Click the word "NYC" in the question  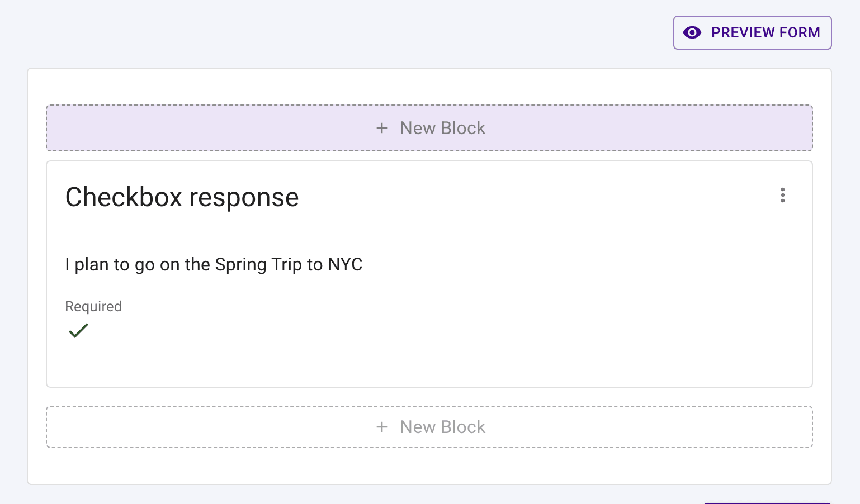[345, 264]
